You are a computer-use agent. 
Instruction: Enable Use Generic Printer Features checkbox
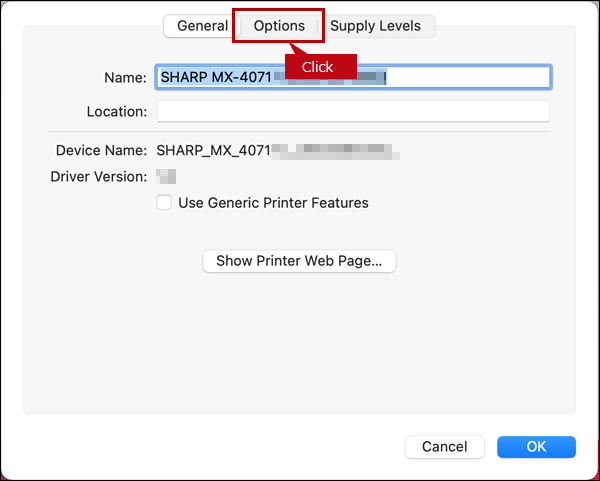pos(164,202)
